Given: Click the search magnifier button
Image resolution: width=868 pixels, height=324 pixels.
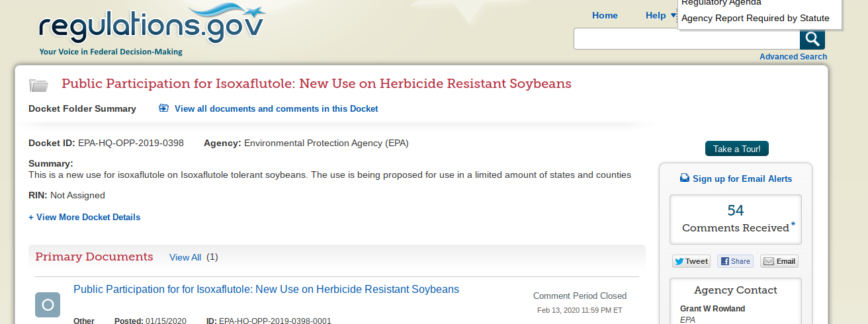Looking at the screenshot, I should (812, 39).
